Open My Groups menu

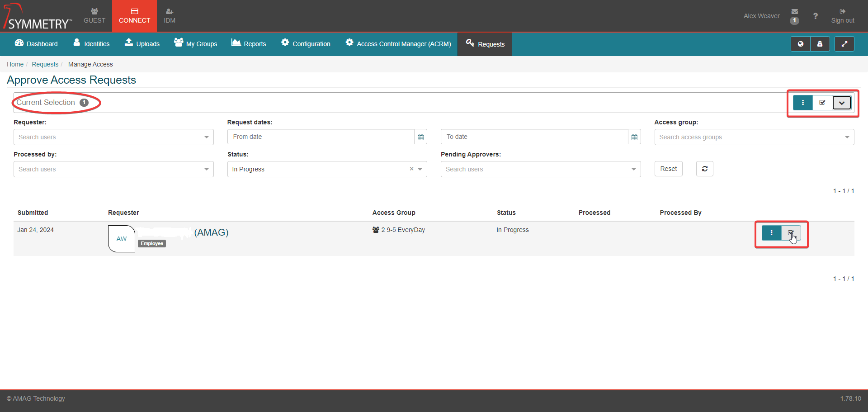coord(195,44)
